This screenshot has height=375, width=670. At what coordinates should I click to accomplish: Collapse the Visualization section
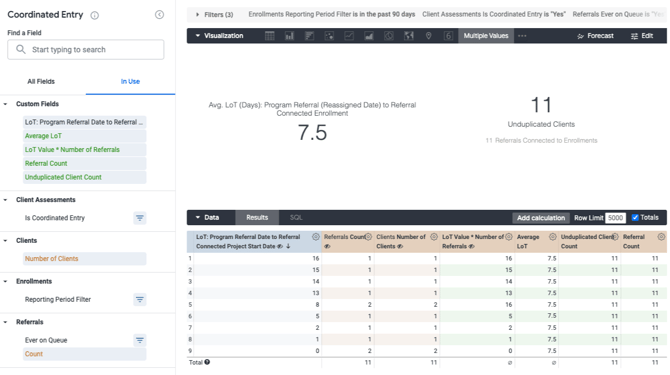pos(198,36)
